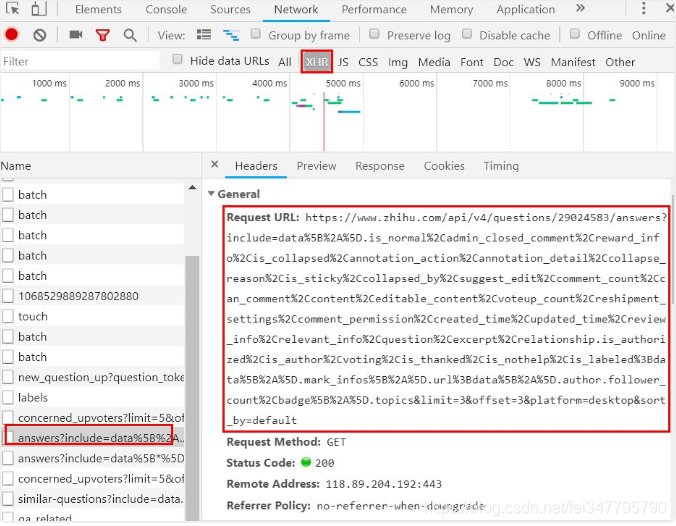Select similar-questions?include=data request
676x526 pixels.
click(93, 499)
